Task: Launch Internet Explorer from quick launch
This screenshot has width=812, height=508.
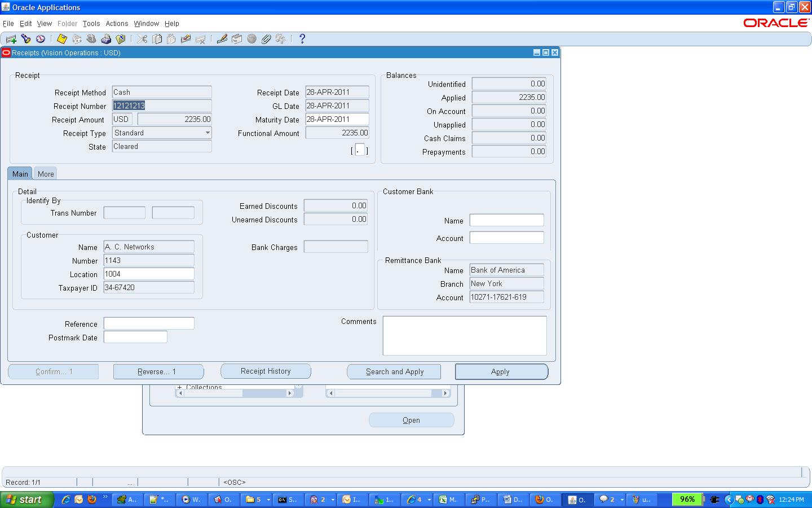Action: point(66,500)
